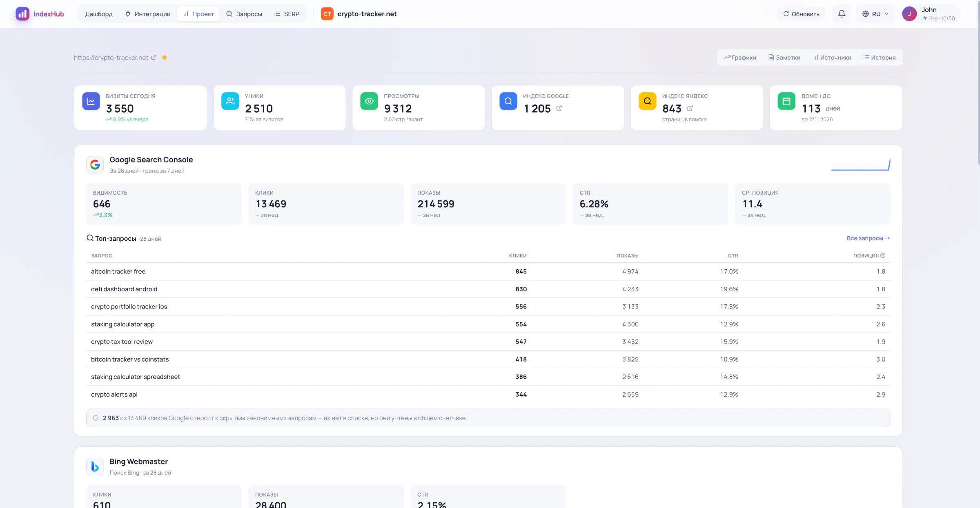Click the Клики 13 469 metric card
This screenshot has width=980, height=508.
(x=326, y=204)
